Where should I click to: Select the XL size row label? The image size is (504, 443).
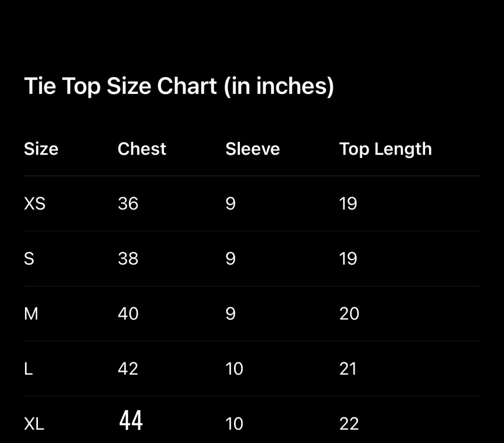pyautogui.click(x=34, y=424)
